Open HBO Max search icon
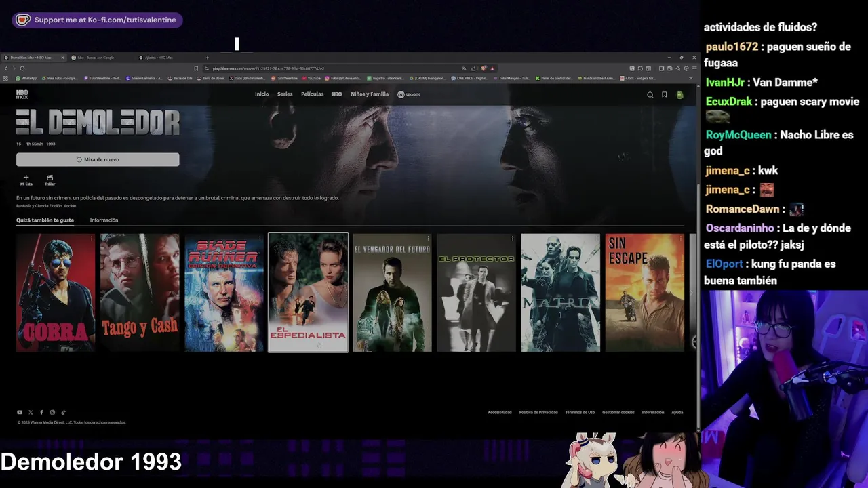 point(650,95)
